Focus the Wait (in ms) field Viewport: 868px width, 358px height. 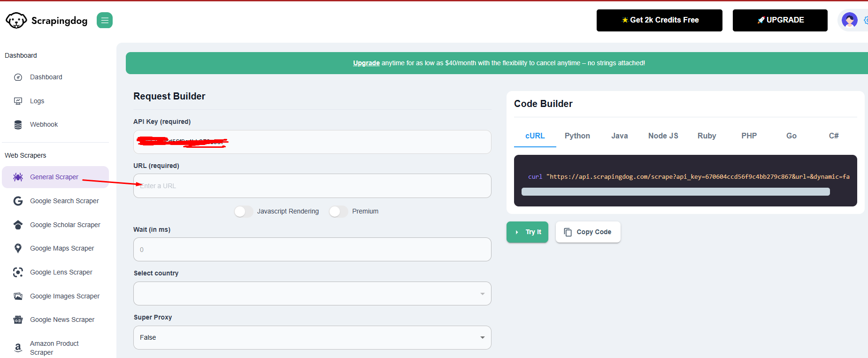click(x=312, y=250)
